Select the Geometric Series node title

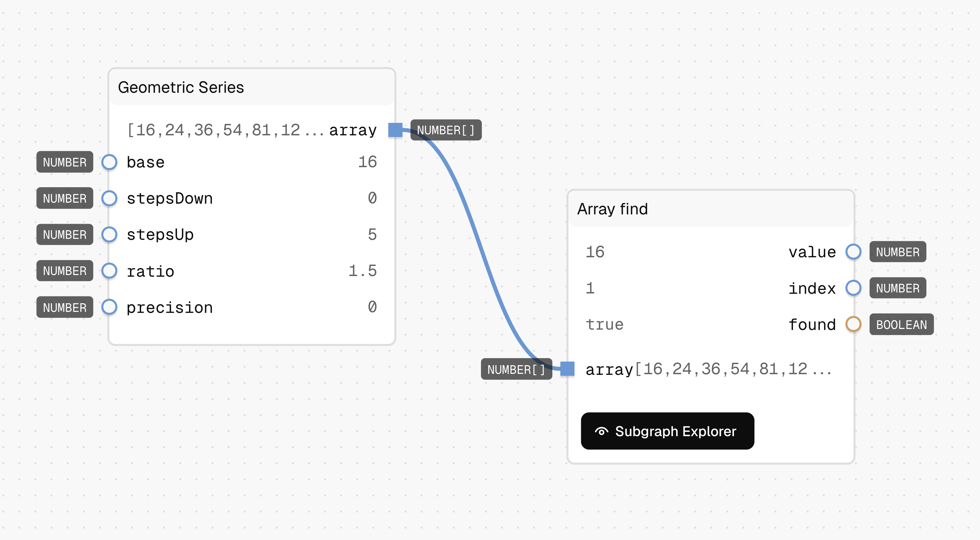pyautogui.click(x=181, y=87)
